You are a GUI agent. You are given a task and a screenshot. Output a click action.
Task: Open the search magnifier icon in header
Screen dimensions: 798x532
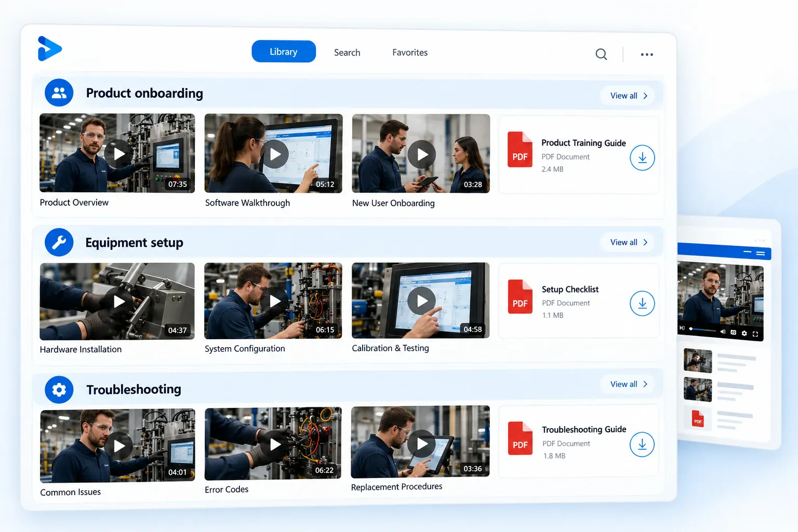pyautogui.click(x=601, y=54)
